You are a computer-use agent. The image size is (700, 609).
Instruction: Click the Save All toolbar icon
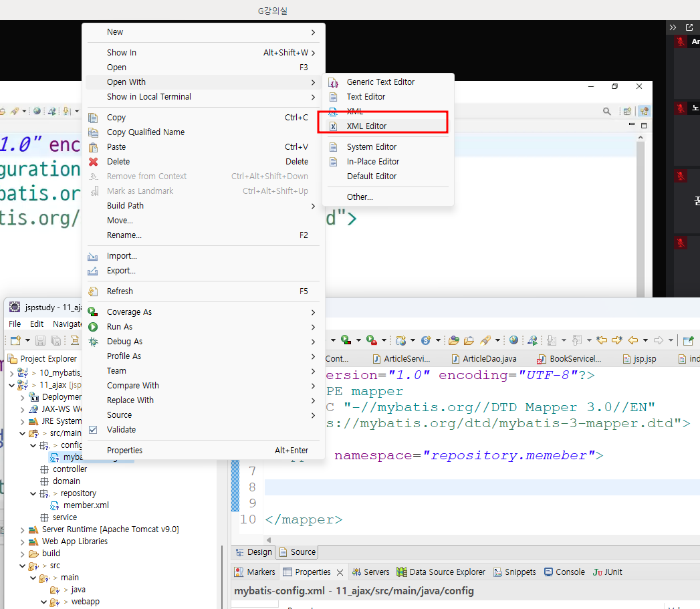pyautogui.click(x=55, y=341)
